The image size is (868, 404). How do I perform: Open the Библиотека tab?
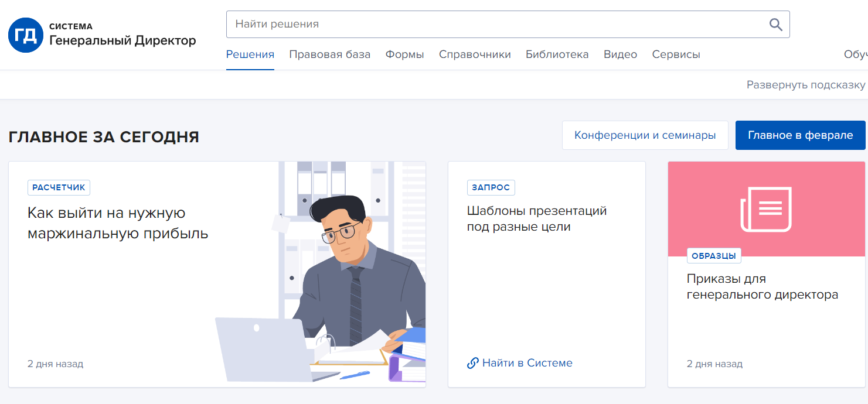click(557, 54)
